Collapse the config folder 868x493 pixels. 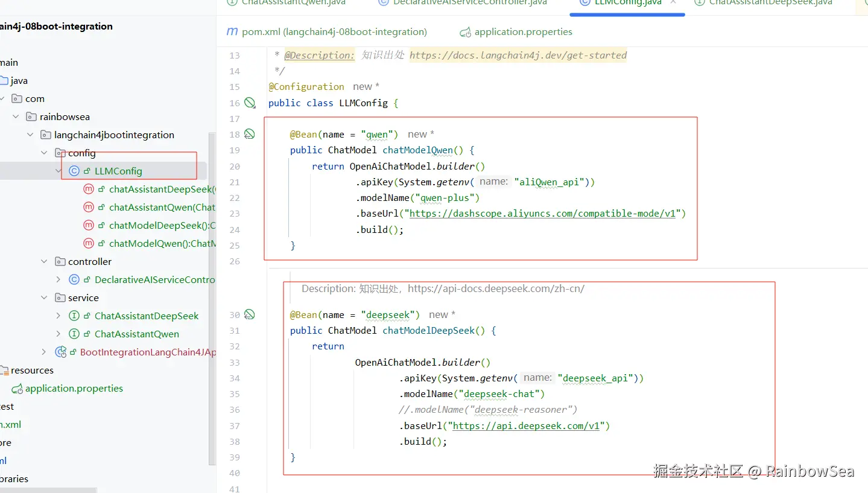pos(44,153)
